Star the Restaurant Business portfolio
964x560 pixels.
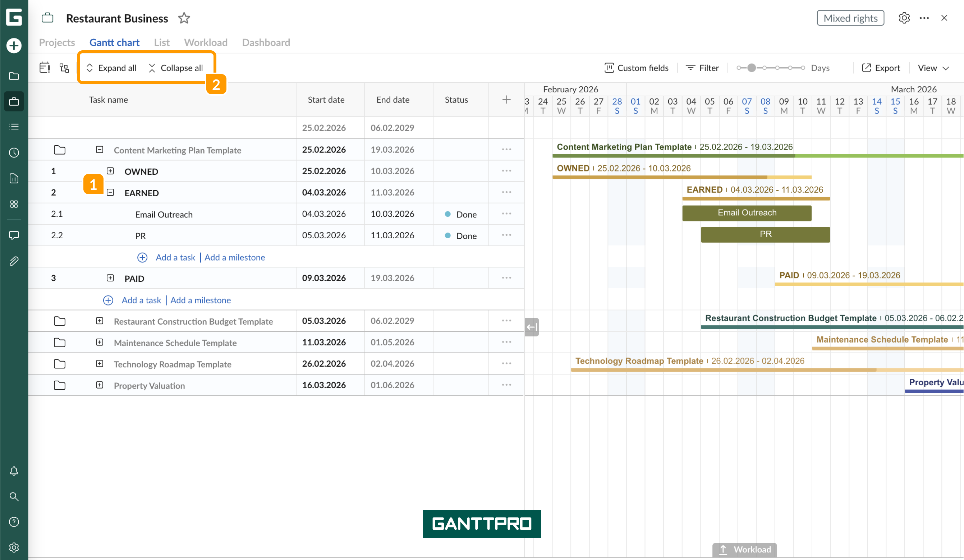tap(184, 18)
